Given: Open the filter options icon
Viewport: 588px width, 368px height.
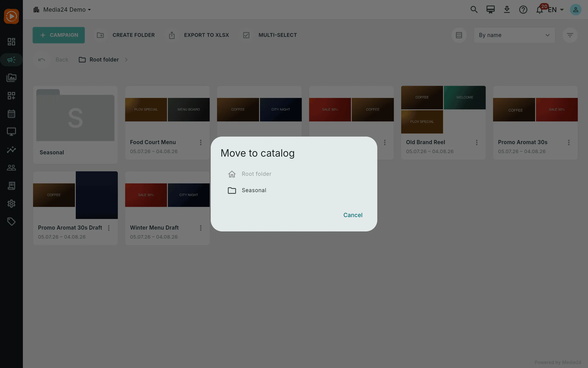Looking at the screenshot, I should (570, 35).
